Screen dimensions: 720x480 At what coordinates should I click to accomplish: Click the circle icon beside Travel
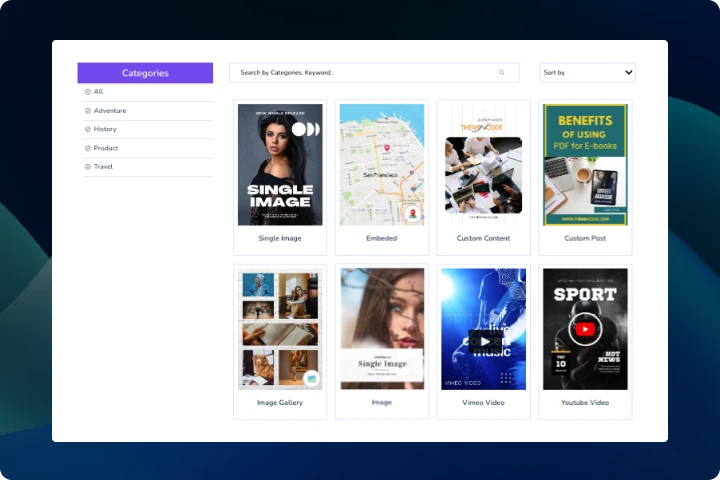[x=88, y=167]
